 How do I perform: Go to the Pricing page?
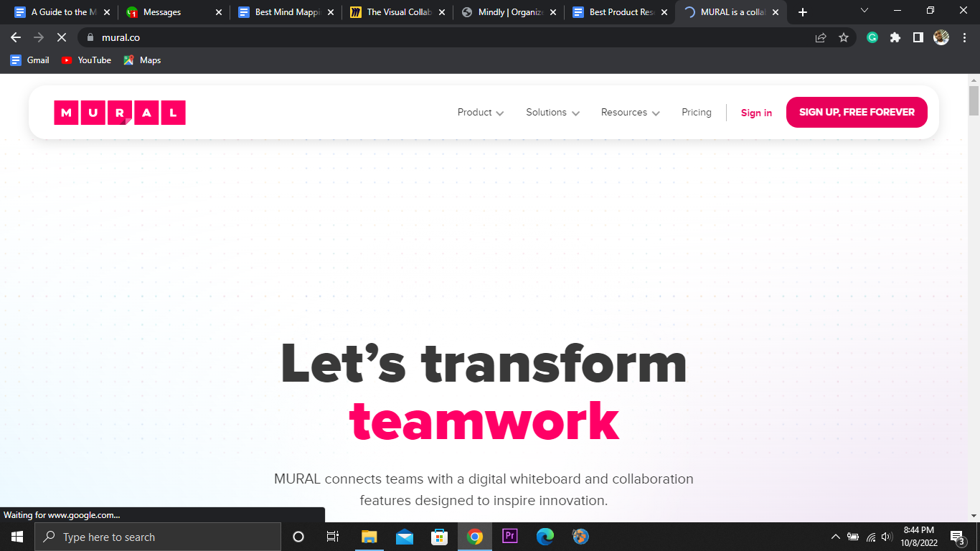tap(697, 113)
